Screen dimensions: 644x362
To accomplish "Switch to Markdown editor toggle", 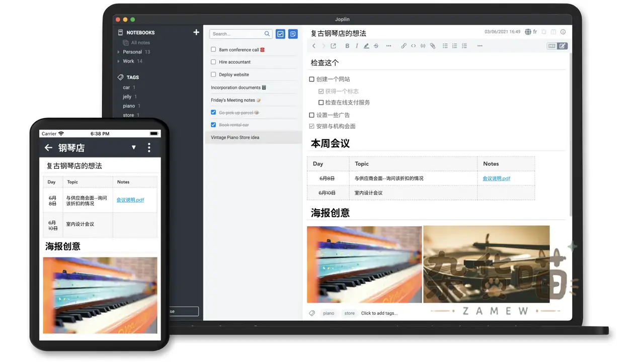I will [x=552, y=46].
